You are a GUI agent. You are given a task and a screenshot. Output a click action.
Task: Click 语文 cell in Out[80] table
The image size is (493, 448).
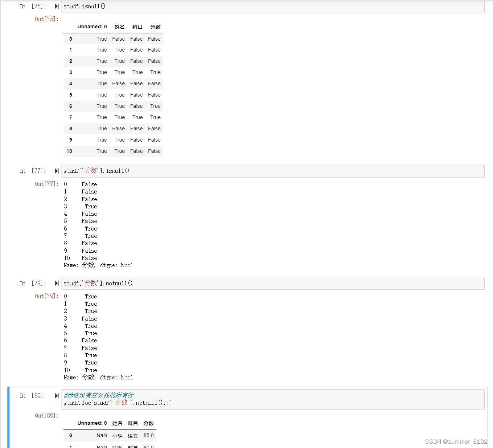[x=133, y=436]
